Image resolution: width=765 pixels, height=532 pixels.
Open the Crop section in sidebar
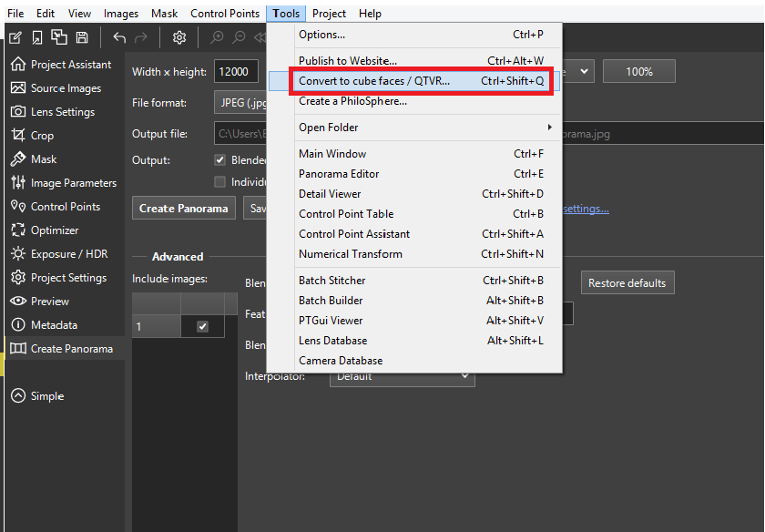point(42,136)
